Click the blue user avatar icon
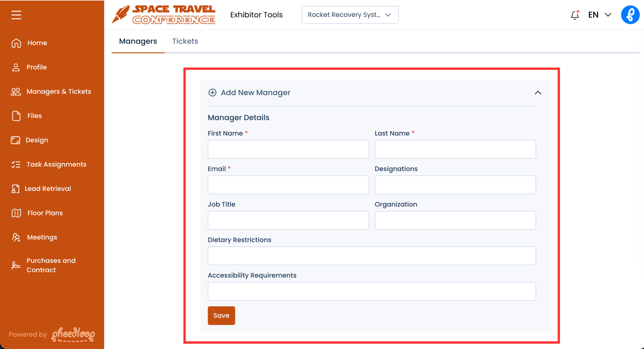The image size is (644, 349). [630, 15]
